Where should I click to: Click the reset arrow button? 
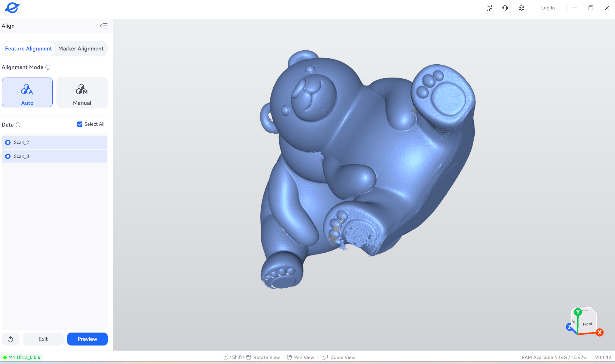pos(11,339)
